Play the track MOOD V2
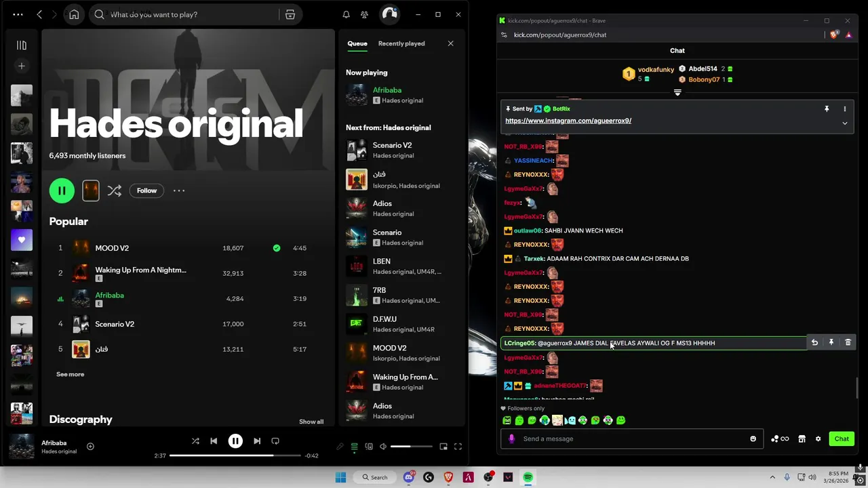Screen dimensions: 868x488 (112, 248)
